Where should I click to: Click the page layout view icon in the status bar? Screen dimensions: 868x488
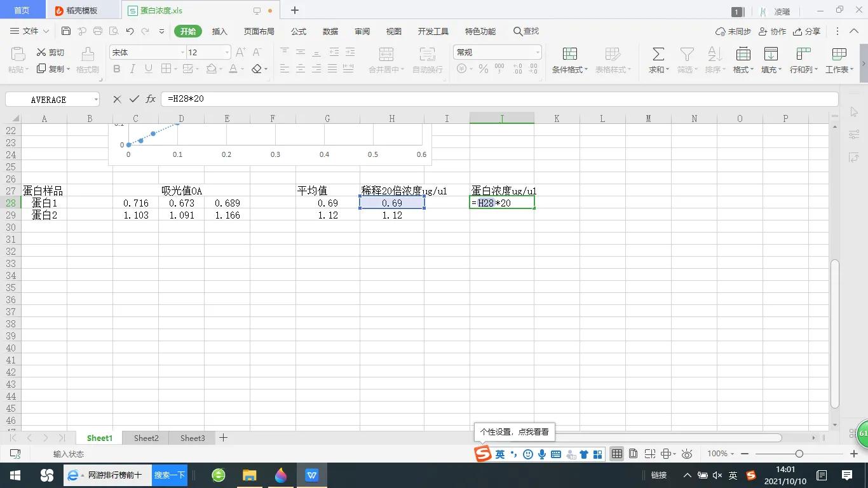pyautogui.click(x=634, y=454)
